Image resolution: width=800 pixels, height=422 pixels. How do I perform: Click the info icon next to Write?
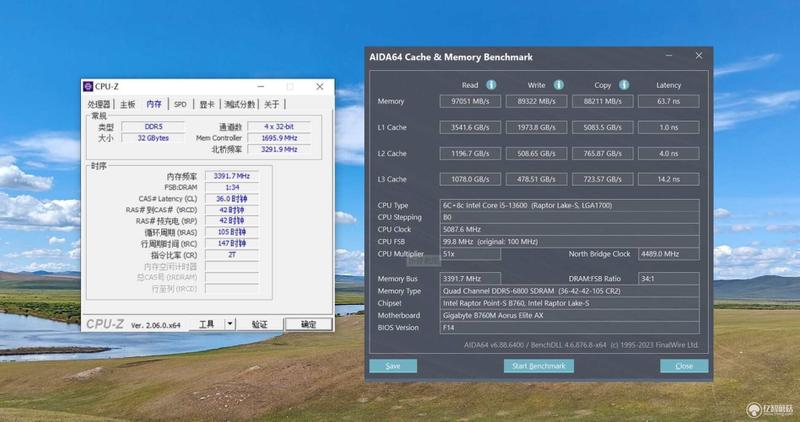(559, 85)
